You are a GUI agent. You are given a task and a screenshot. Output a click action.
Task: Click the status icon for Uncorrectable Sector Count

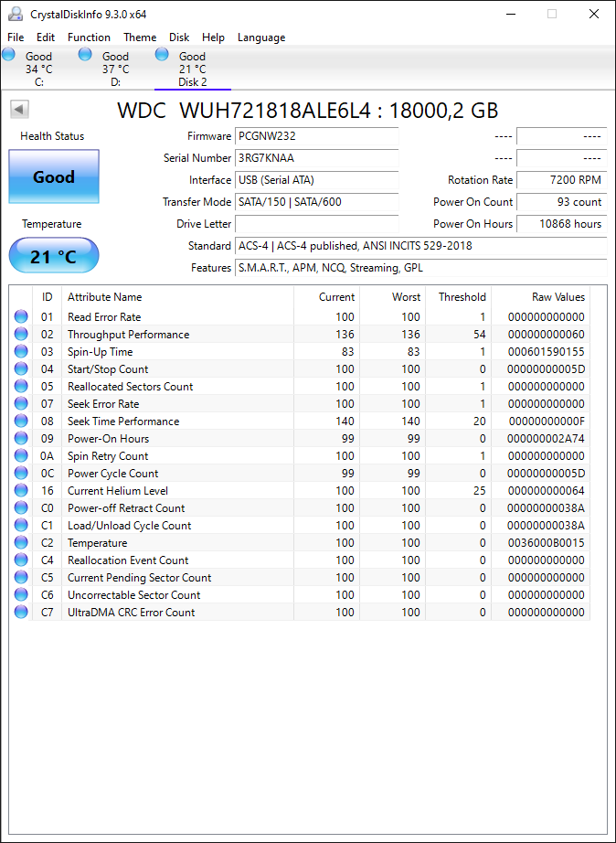[21, 594]
